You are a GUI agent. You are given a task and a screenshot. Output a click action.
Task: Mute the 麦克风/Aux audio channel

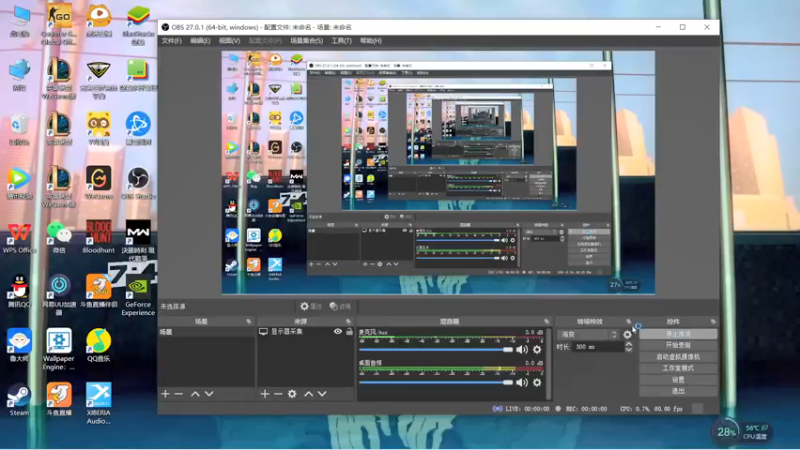521,349
